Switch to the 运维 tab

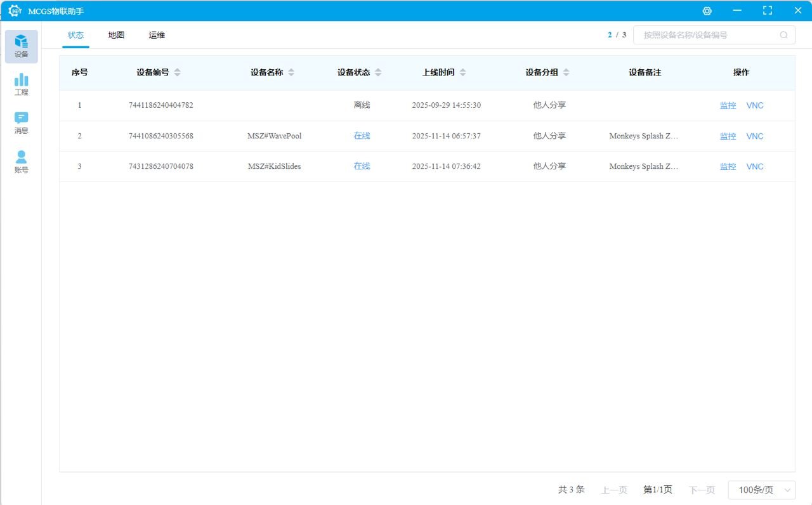157,35
